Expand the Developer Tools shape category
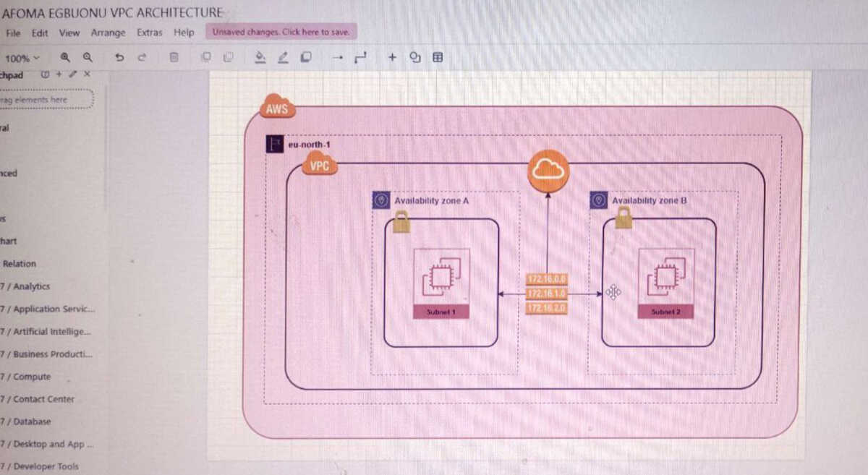This screenshot has width=868, height=475. pos(40,466)
